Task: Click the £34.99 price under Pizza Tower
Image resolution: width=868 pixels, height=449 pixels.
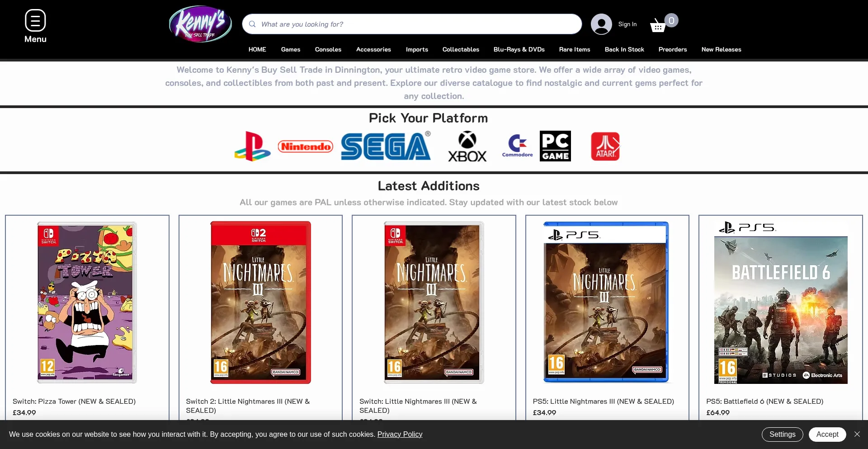Action: point(24,412)
